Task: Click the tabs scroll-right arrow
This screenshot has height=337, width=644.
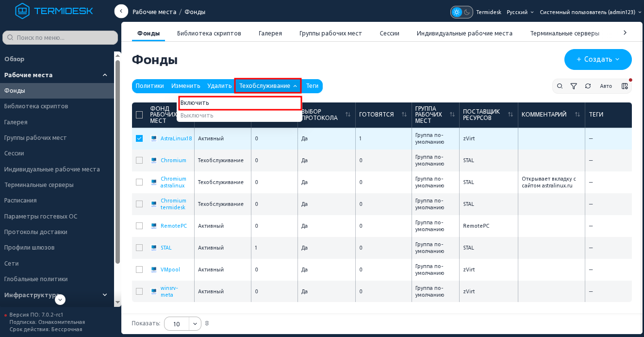Action: [625, 33]
